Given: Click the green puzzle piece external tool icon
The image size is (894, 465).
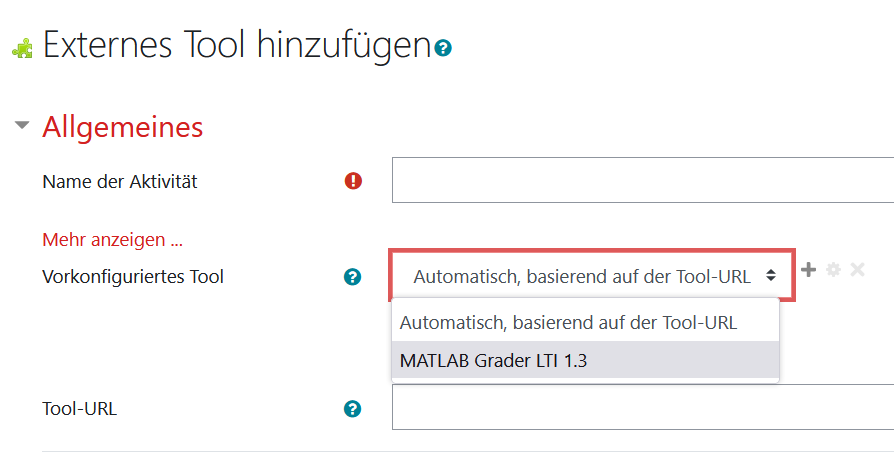Looking at the screenshot, I should click(x=22, y=48).
